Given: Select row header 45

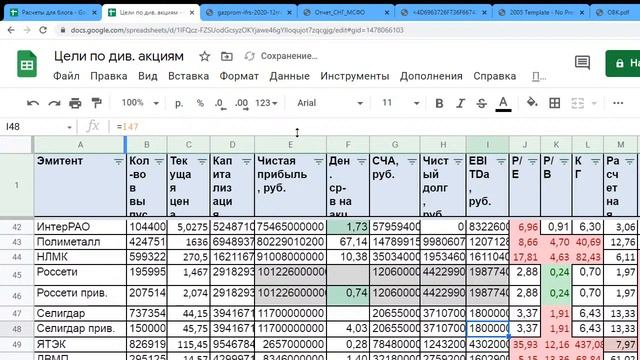Looking at the screenshot, I should click(x=17, y=275).
